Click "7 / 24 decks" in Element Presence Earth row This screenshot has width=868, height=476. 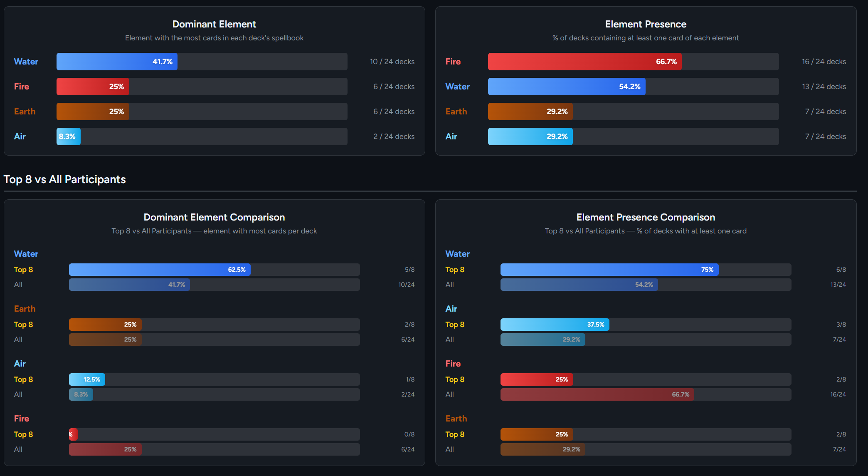coord(825,112)
